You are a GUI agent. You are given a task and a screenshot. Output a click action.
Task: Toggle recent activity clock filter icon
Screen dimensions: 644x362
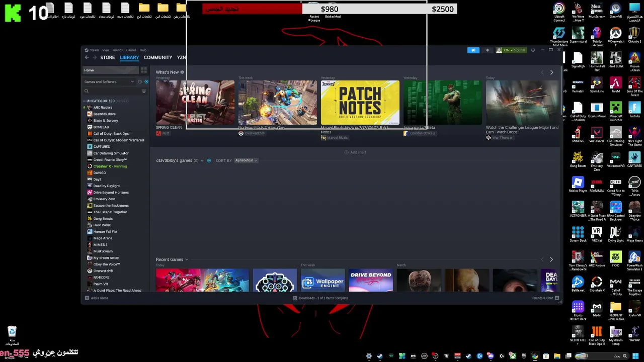click(x=139, y=81)
